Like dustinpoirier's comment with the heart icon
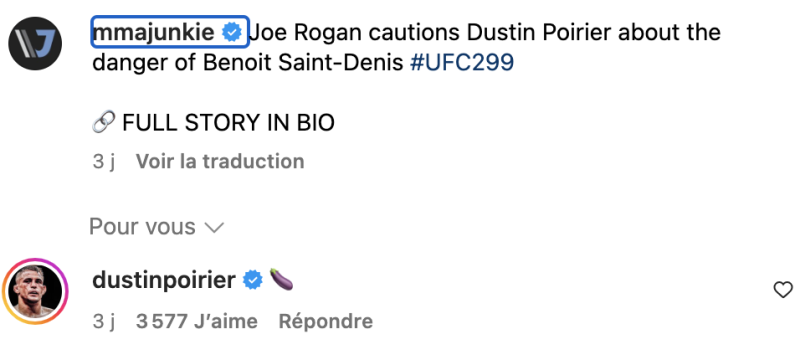Viewport: 800px width, 360px height. coord(783,290)
